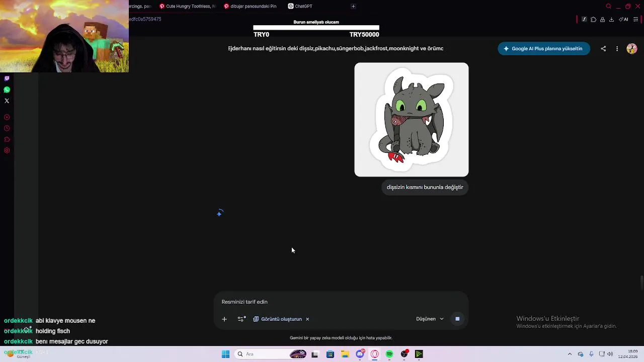Open the downloads icon in toolbar
644x362 pixels.
pos(611,19)
